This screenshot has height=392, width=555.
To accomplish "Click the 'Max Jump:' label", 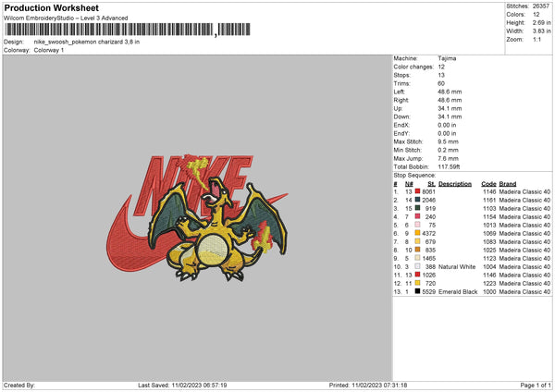I will (408, 158).
